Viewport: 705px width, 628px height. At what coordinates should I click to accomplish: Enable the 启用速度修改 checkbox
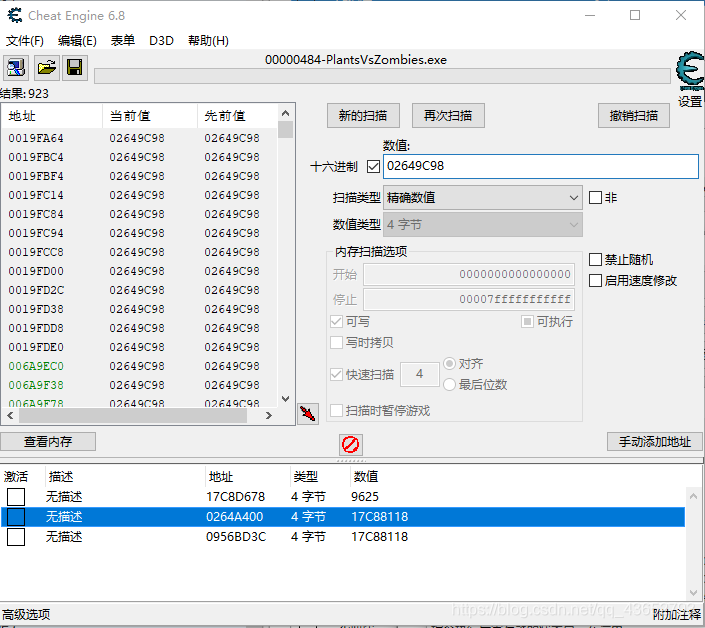(x=595, y=281)
